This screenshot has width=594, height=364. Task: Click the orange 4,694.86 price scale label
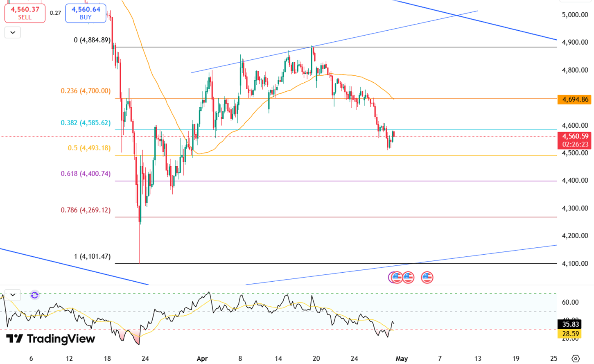click(x=575, y=99)
